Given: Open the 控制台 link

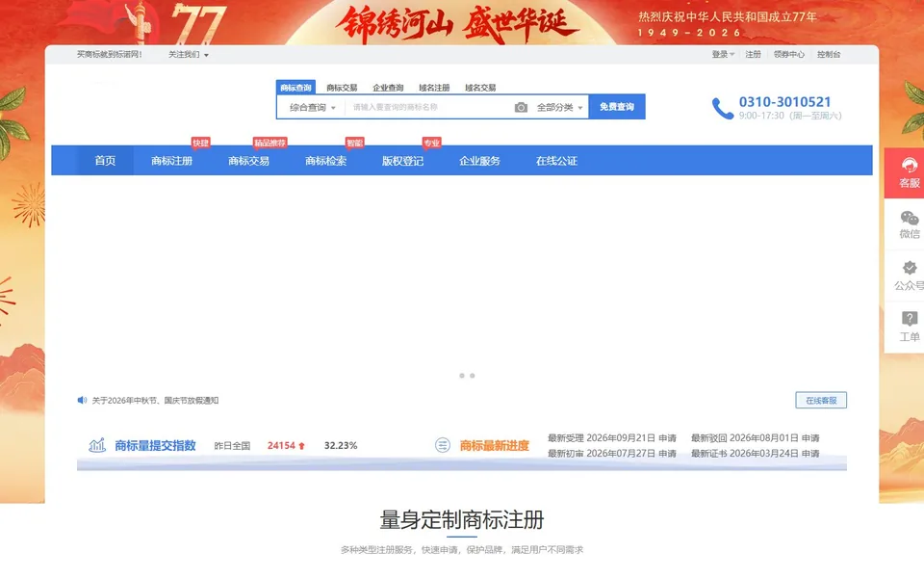Looking at the screenshot, I should tap(829, 54).
